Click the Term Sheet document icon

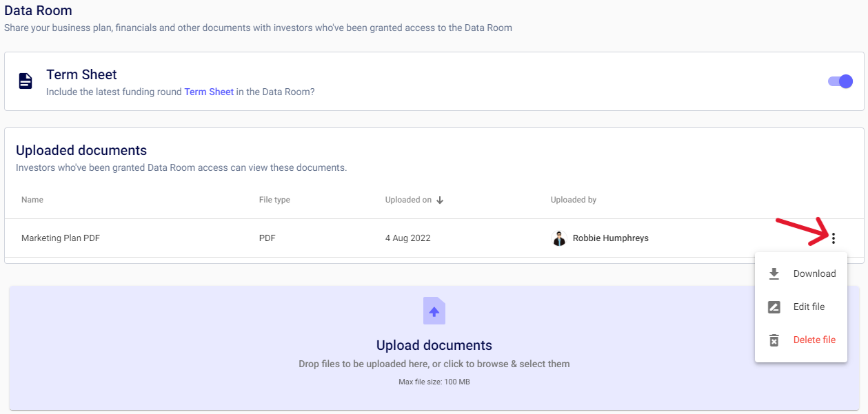[x=26, y=81]
